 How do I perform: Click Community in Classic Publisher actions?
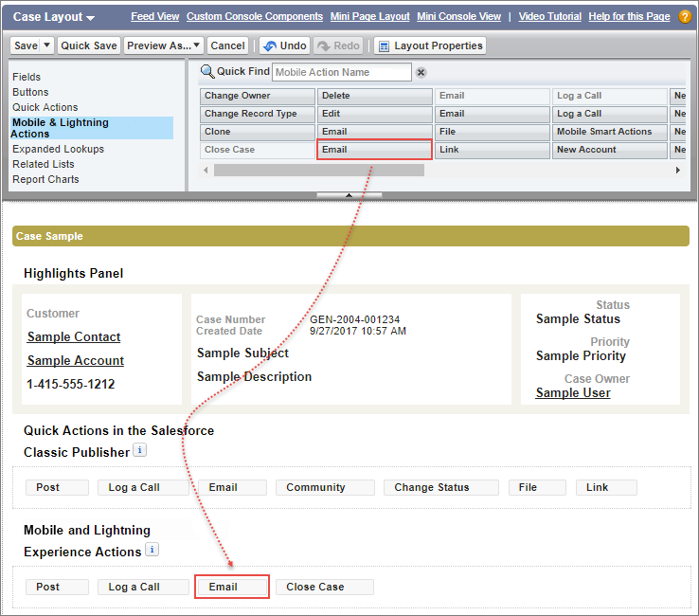325,487
